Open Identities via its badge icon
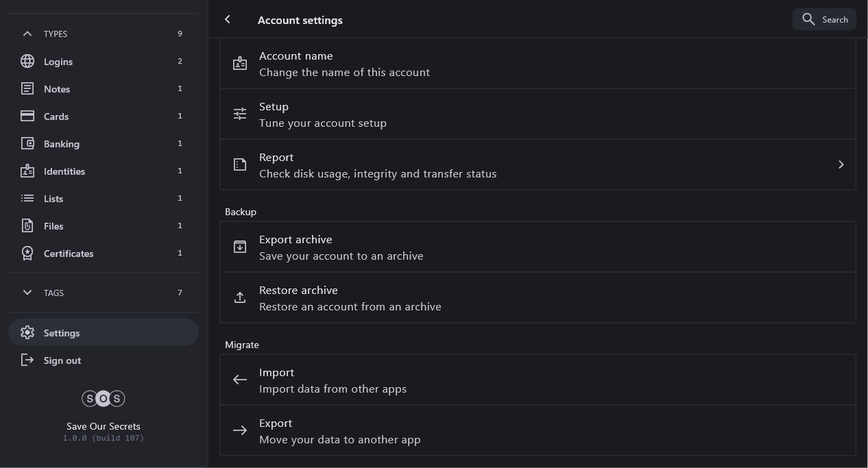Image resolution: width=868 pixels, height=468 pixels. [27, 171]
